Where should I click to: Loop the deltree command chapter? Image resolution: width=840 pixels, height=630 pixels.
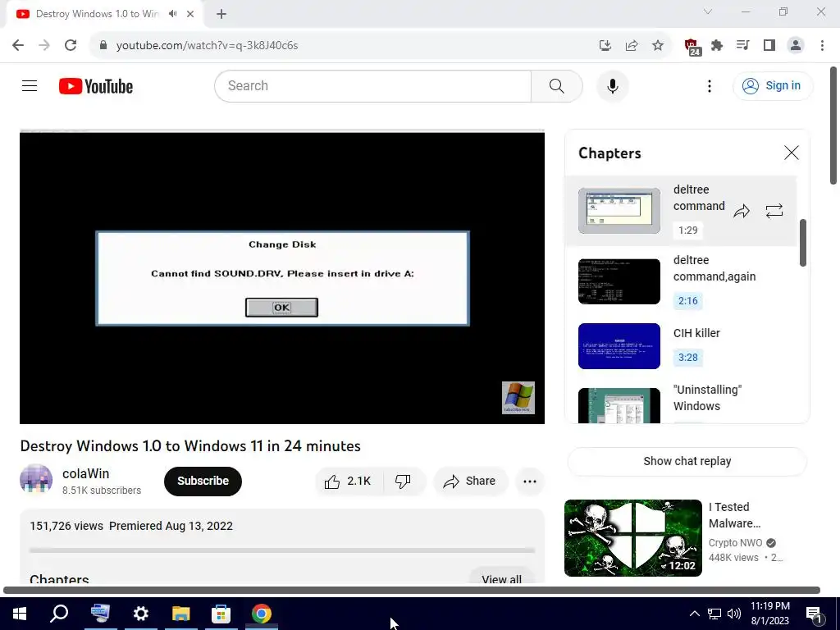pos(774,211)
